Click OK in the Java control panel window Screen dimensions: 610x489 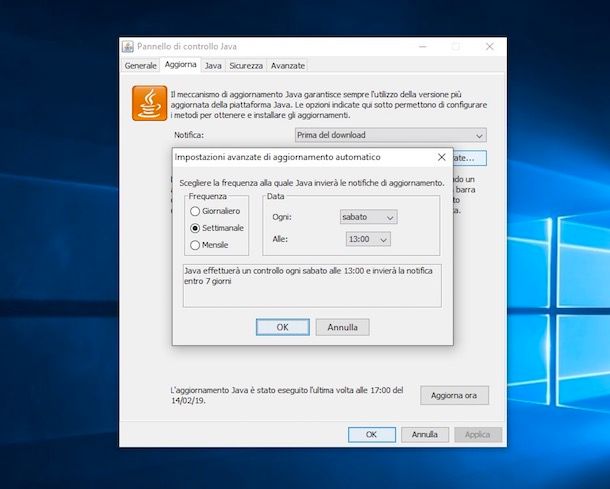[x=372, y=435]
